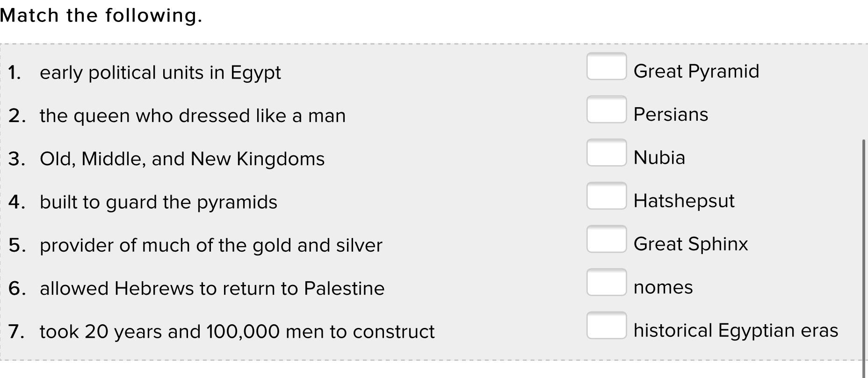
Task: Click the 'nomes' answer label
Action: (x=663, y=287)
